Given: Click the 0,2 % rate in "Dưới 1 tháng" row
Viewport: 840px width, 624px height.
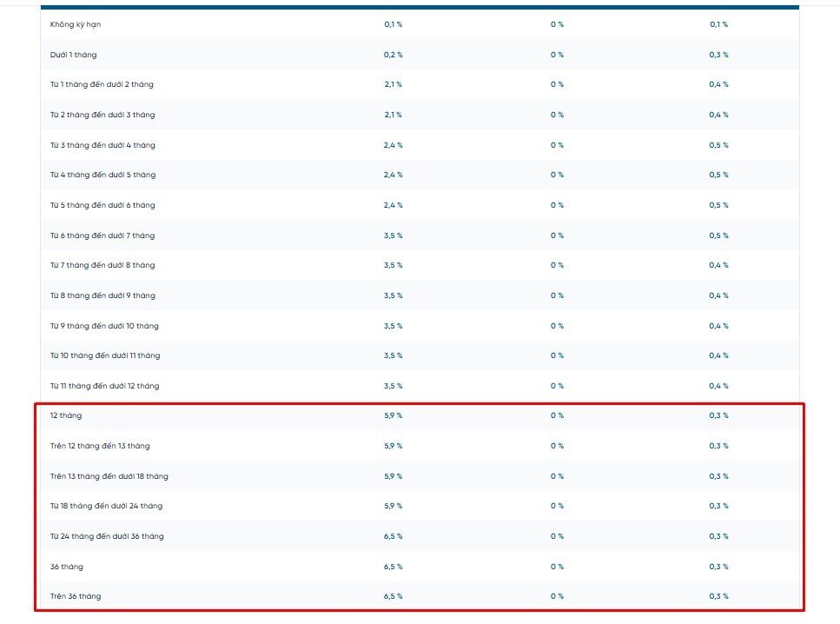Looking at the screenshot, I should point(393,55).
